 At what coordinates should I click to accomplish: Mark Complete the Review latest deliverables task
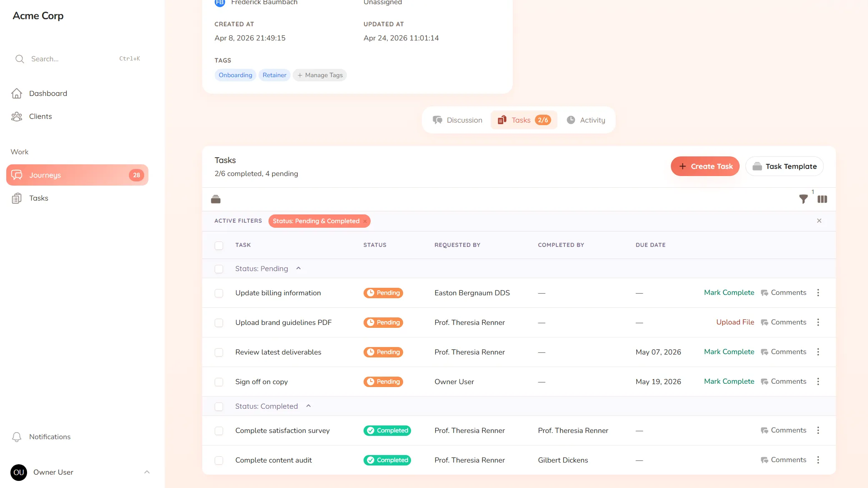tap(729, 352)
